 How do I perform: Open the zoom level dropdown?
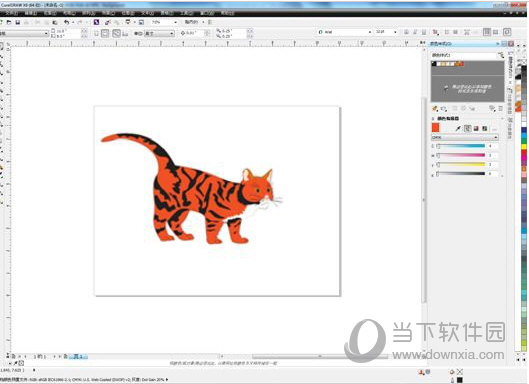[175, 22]
